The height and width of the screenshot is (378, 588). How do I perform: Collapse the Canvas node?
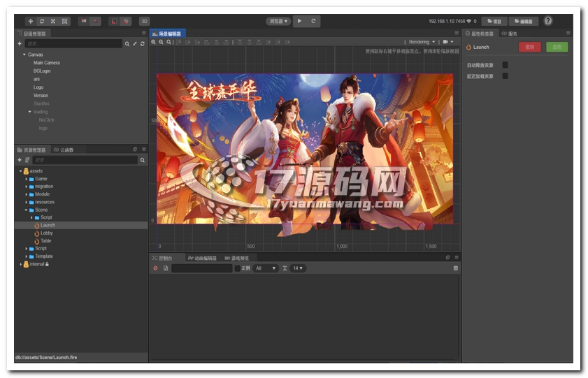[24, 54]
